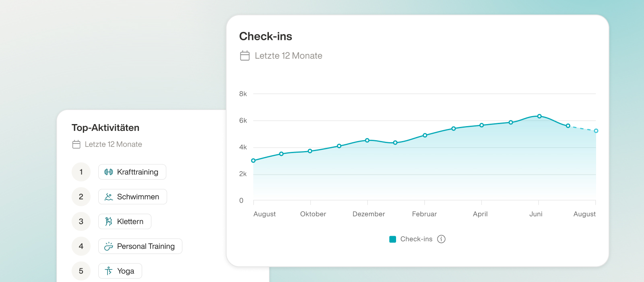Open the Klettern activity chip
This screenshot has height=282, width=644.
tap(125, 222)
